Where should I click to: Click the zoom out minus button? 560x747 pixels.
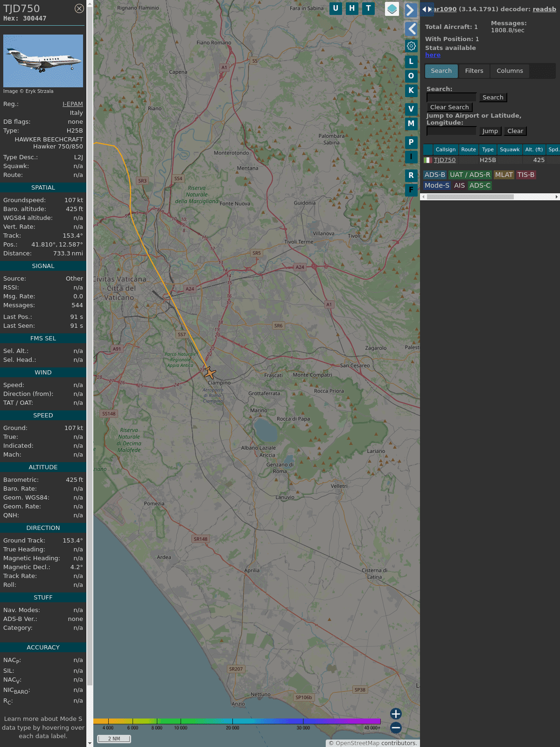point(396,727)
